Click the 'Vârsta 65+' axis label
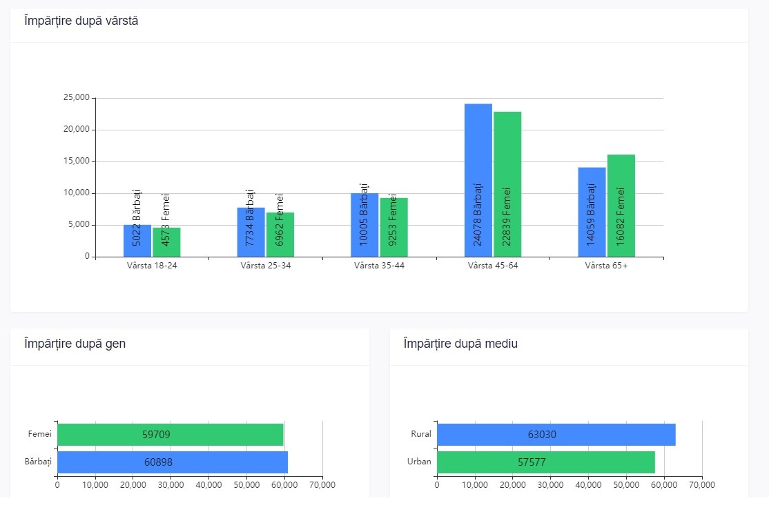The width and height of the screenshot is (769, 532). click(x=607, y=266)
